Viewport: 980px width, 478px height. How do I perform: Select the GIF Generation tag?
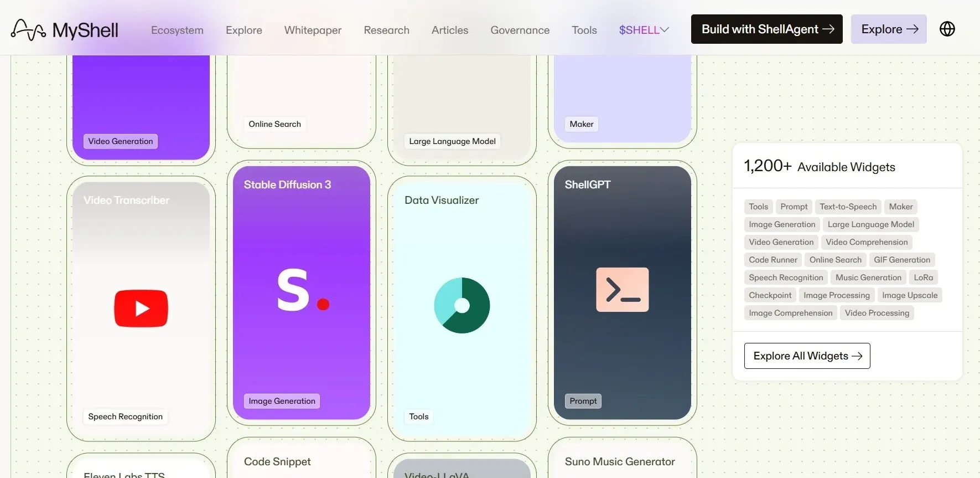click(902, 260)
